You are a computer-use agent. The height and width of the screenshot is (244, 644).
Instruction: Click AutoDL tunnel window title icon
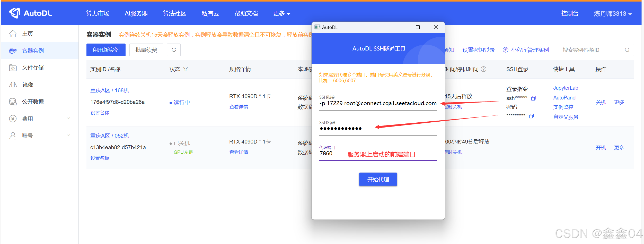tap(317, 27)
